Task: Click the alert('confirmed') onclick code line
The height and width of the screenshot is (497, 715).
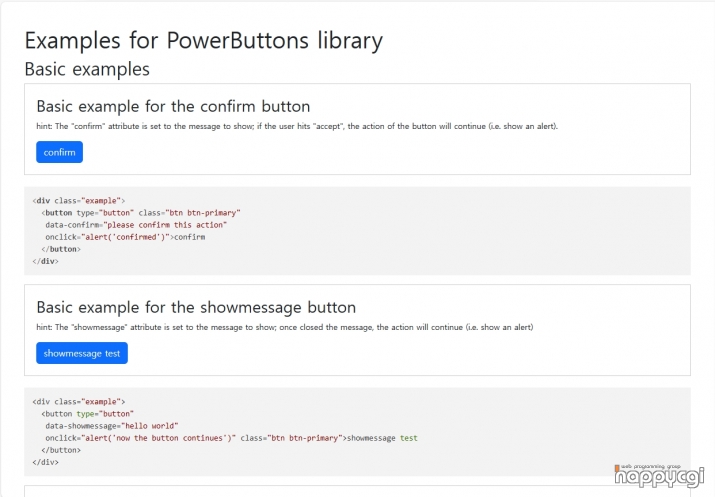Action: [125, 237]
